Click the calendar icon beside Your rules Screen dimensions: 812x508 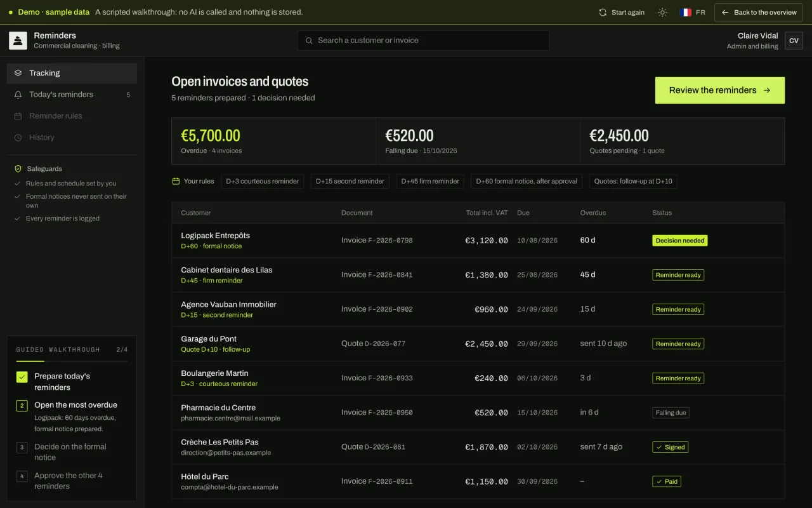tap(176, 181)
